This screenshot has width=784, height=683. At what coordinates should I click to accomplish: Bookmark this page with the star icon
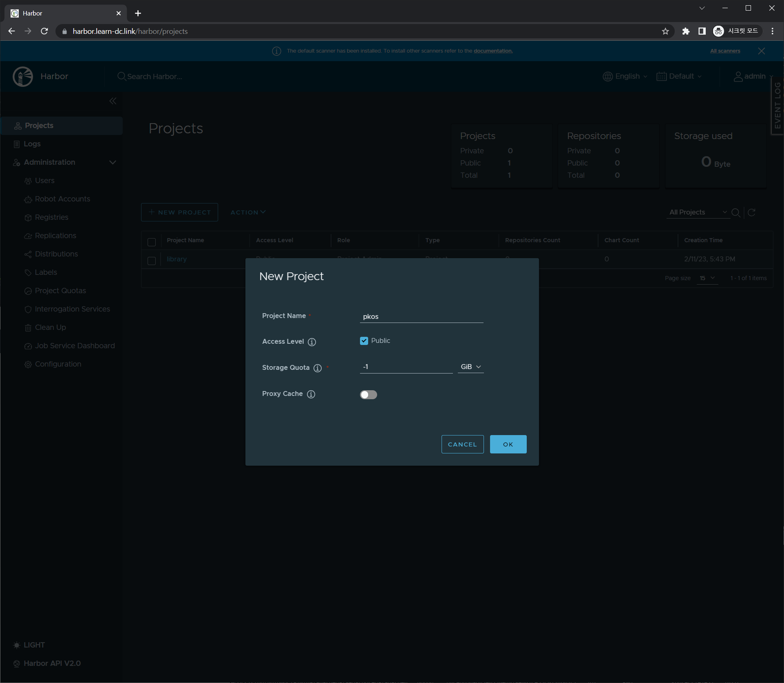(665, 31)
